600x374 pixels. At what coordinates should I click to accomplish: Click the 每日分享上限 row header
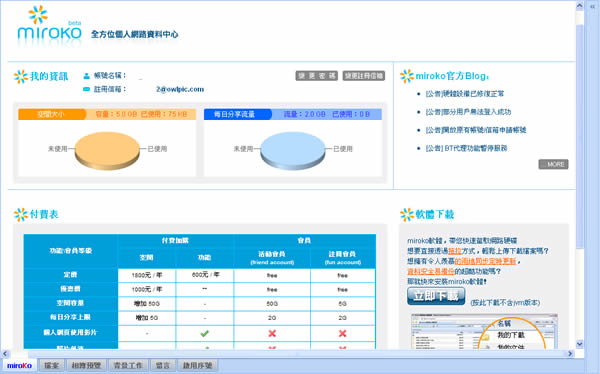click(x=70, y=317)
